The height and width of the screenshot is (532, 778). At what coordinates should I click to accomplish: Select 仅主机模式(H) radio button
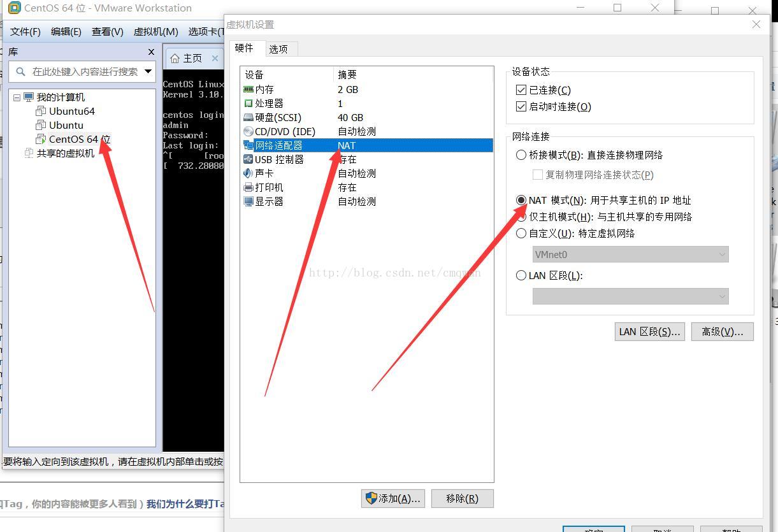click(x=521, y=217)
